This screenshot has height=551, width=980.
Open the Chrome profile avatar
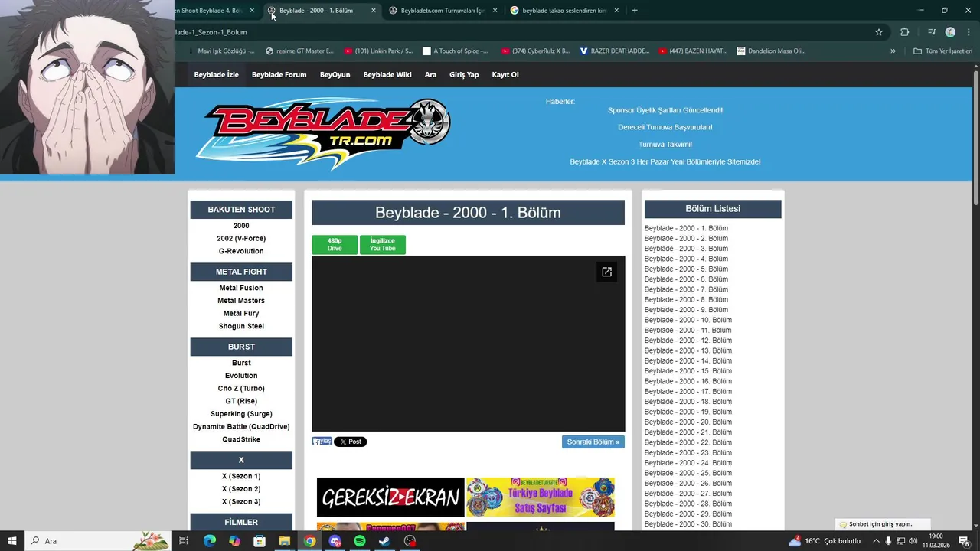pyautogui.click(x=950, y=32)
